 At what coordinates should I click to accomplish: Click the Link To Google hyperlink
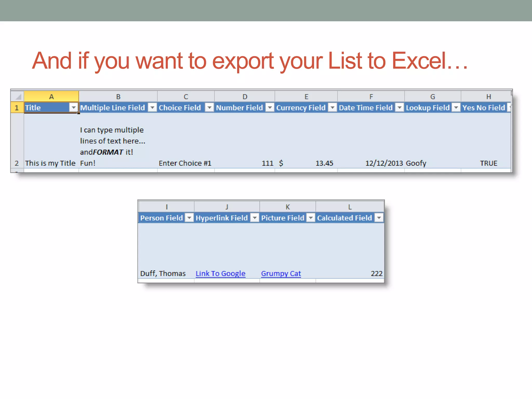(220, 274)
